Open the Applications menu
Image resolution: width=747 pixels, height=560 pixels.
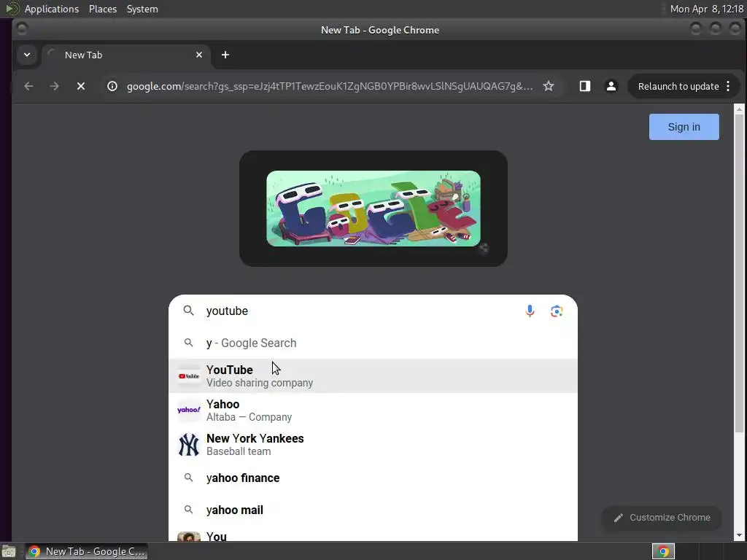pyautogui.click(x=52, y=9)
